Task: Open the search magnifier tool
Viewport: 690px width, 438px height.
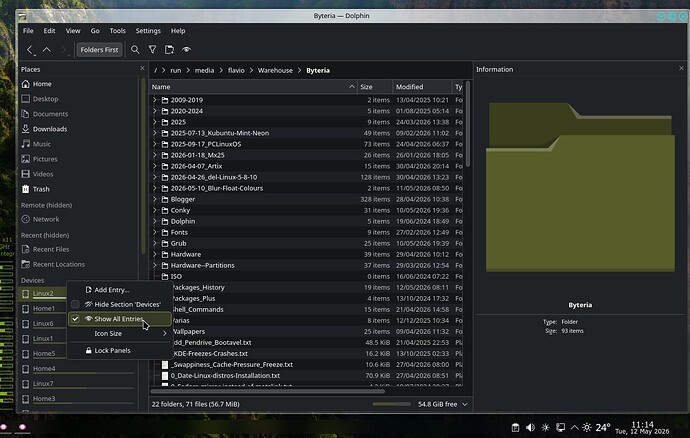Action: [135, 50]
